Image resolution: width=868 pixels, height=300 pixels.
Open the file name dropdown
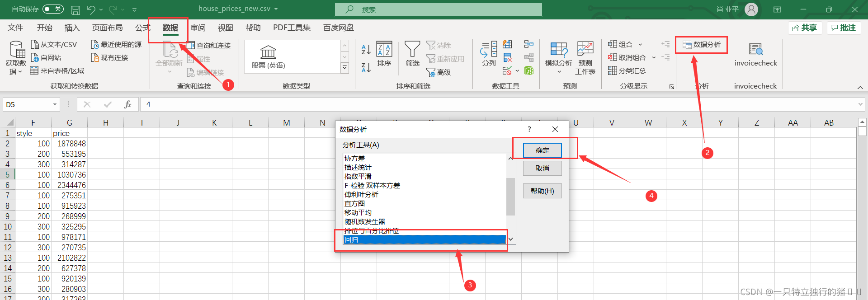[x=276, y=9]
